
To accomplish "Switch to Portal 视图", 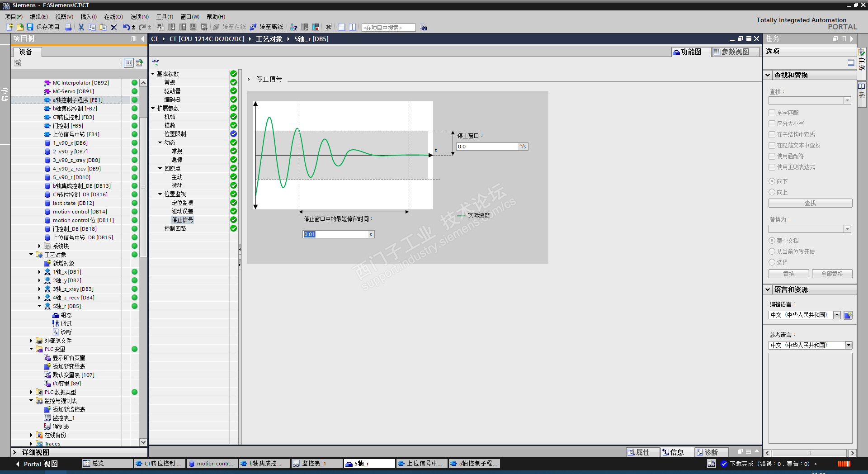I will (x=37, y=464).
